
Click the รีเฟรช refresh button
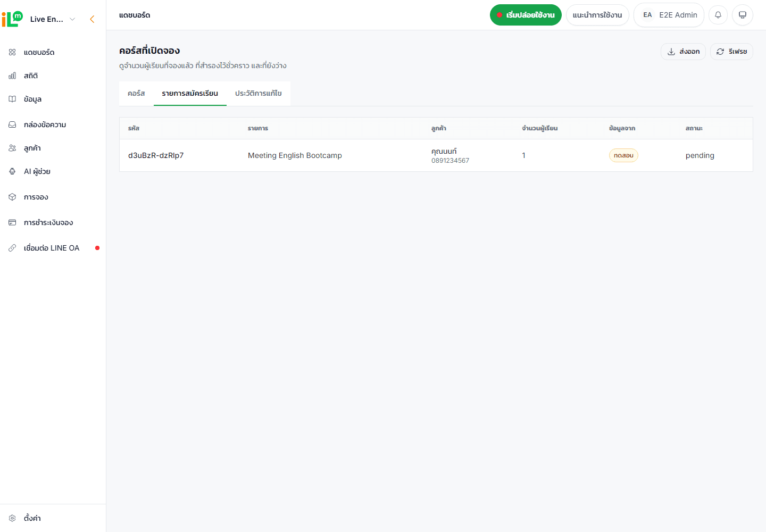[731, 52]
